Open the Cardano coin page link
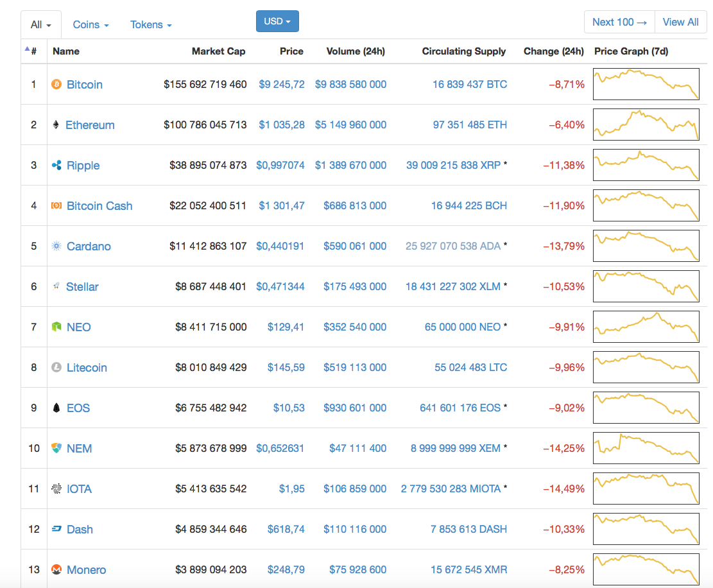 89,246
